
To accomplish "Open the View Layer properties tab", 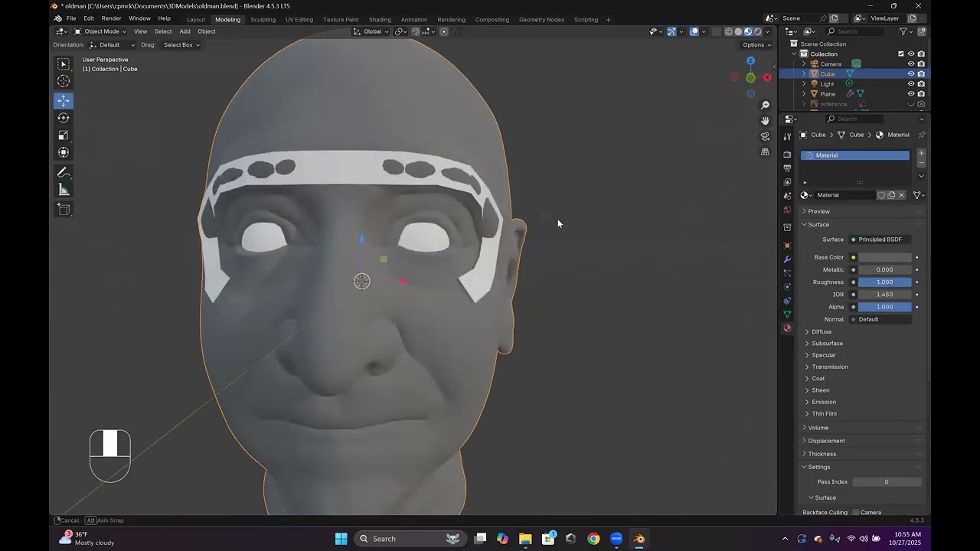I will point(787,182).
